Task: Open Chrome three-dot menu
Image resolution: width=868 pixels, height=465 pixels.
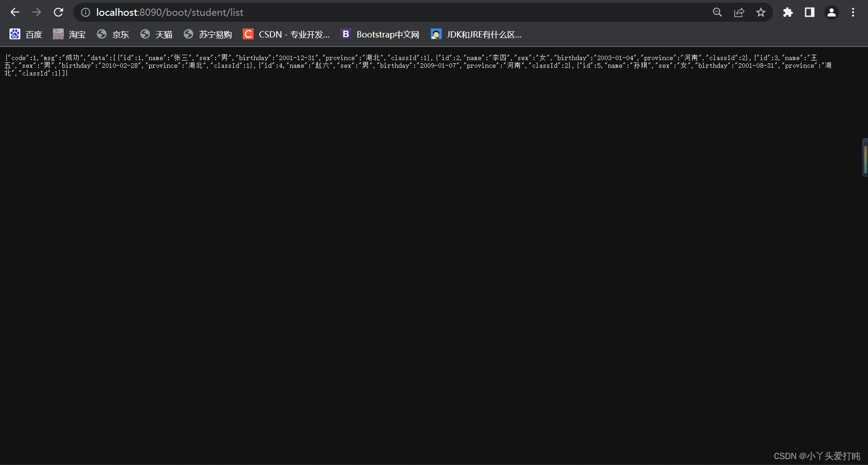Action: tap(853, 13)
